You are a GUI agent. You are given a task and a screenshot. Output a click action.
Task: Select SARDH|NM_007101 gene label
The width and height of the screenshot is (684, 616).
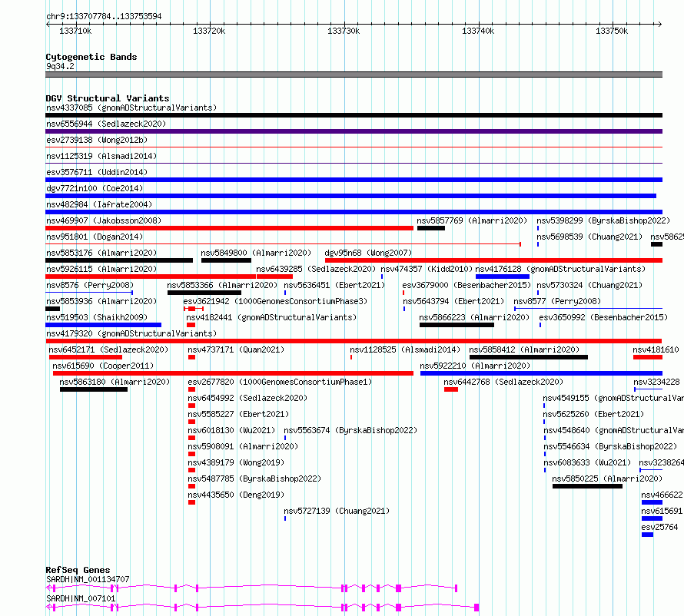(x=81, y=598)
